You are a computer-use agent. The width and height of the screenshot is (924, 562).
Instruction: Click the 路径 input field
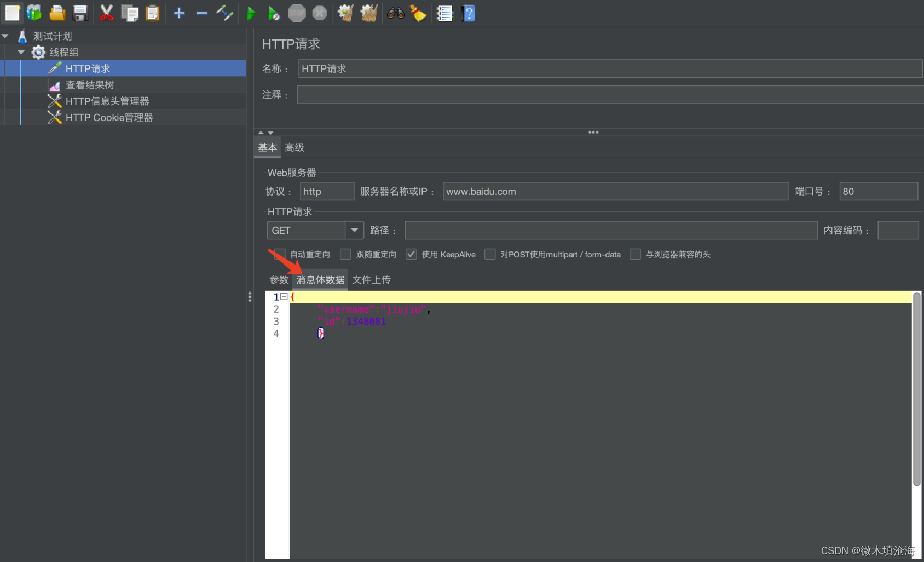point(611,231)
